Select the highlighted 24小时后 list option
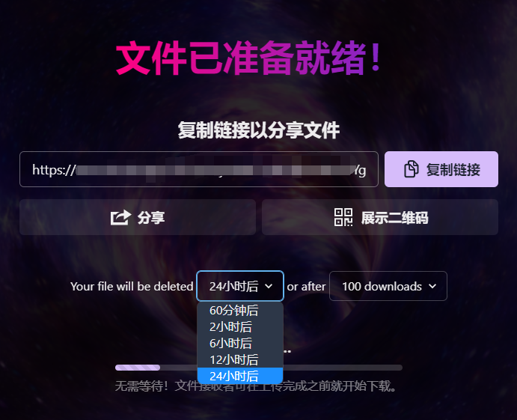The image size is (517, 420). click(240, 376)
